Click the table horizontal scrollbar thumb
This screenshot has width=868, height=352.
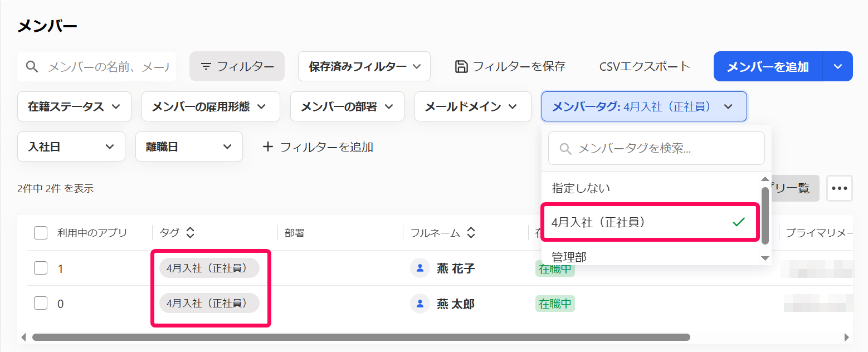pyautogui.click(x=361, y=337)
